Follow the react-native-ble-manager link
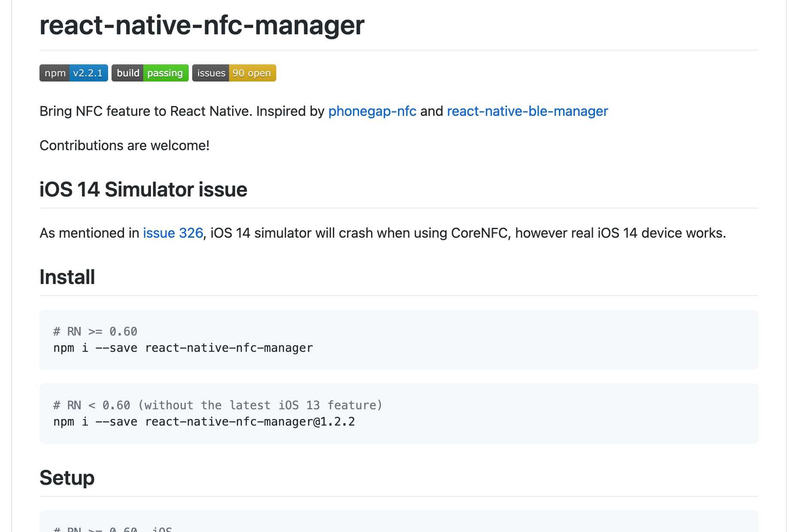 click(527, 111)
